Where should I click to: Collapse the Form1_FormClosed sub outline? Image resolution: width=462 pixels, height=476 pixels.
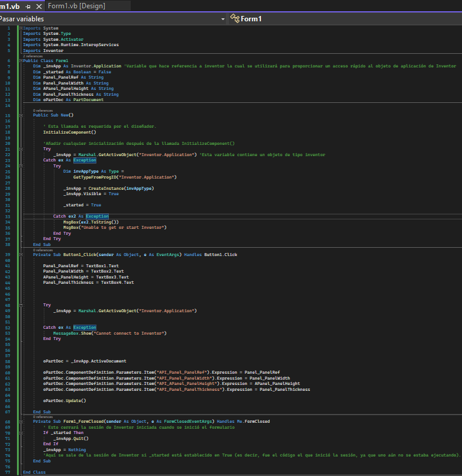tap(21, 422)
